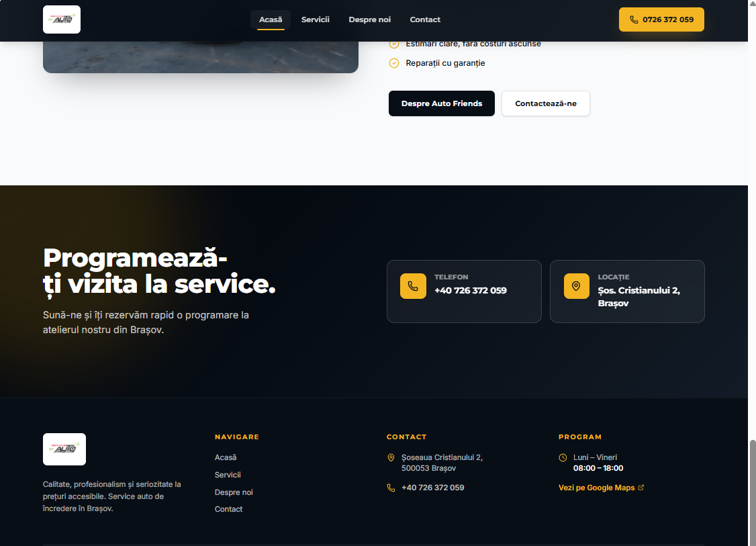
Task: Open the Contact page from the header menu
Action: pyautogui.click(x=425, y=19)
